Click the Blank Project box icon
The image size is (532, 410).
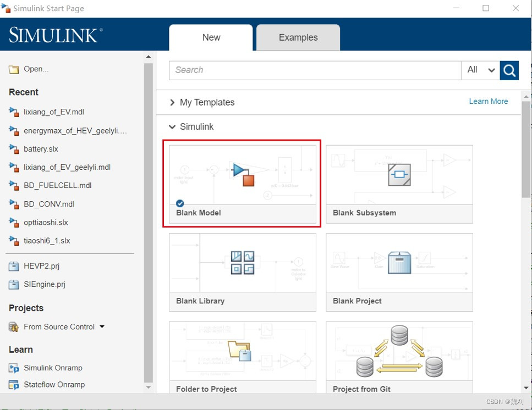point(399,263)
